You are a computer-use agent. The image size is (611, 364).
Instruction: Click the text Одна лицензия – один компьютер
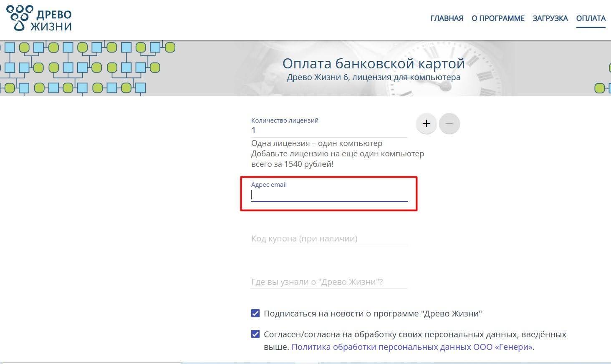317,143
